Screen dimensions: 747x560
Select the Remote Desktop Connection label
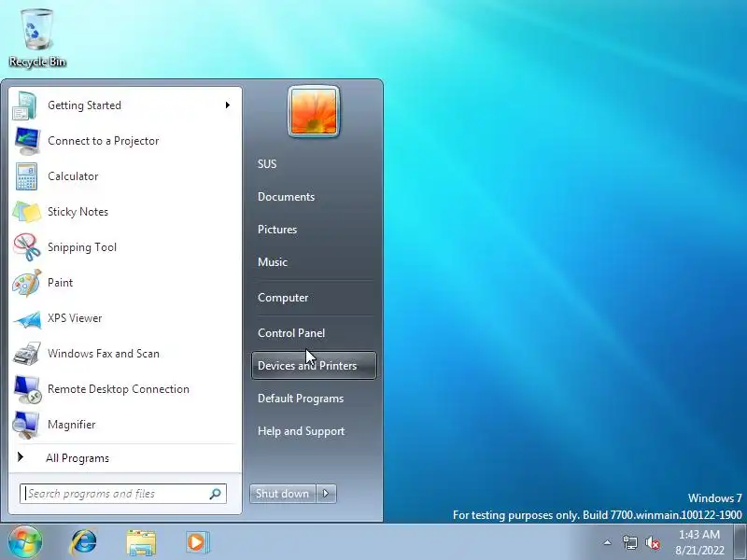(119, 389)
